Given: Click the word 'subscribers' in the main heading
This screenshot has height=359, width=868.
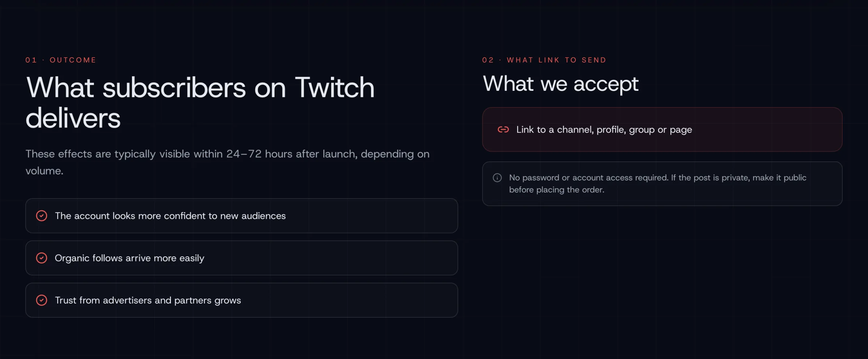Looking at the screenshot, I should pyautogui.click(x=174, y=88).
